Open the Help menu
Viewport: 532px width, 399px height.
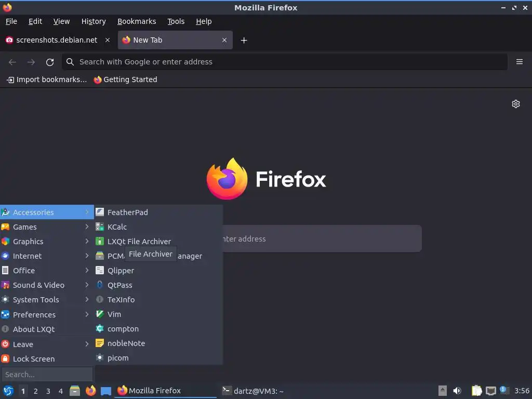(204, 21)
